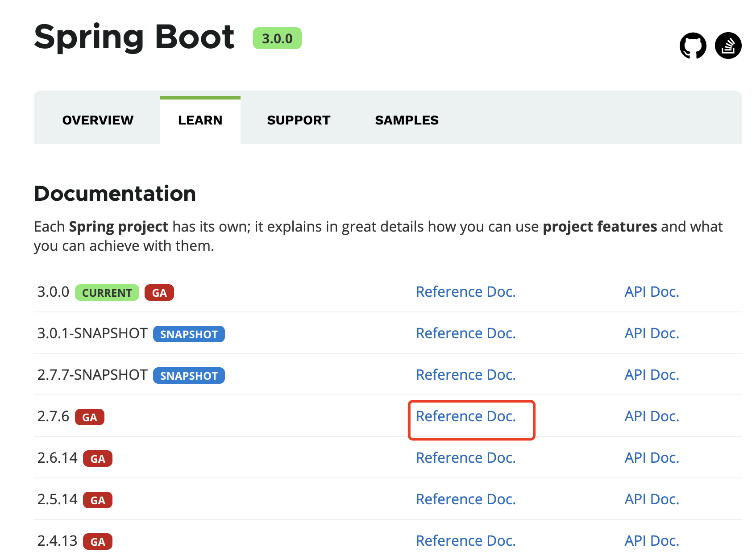
Task: Go to the SAMPLES tab
Action: pyautogui.click(x=407, y=120)
